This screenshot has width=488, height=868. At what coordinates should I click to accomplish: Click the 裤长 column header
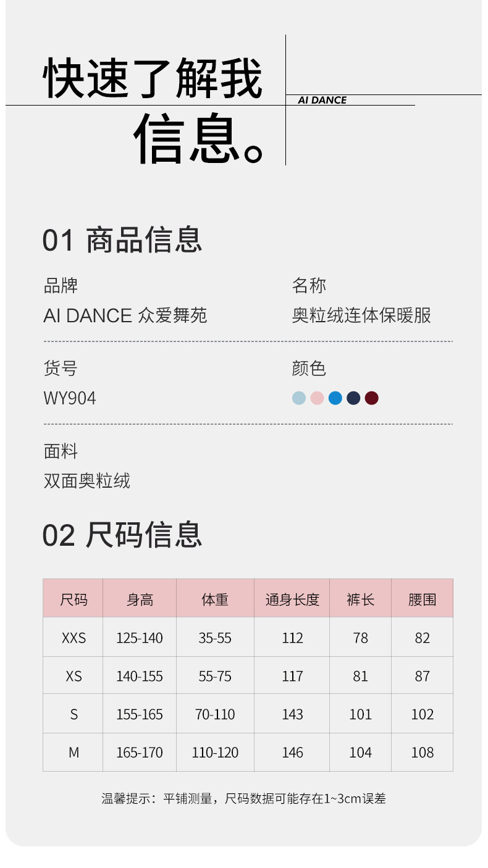(x=361, y=599)
